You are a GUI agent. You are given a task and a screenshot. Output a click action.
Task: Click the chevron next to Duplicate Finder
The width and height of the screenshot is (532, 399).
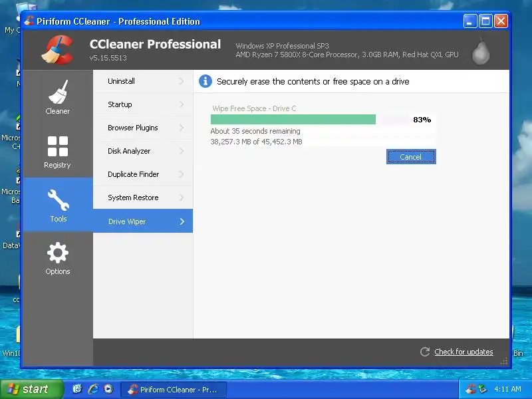[182, 174]
